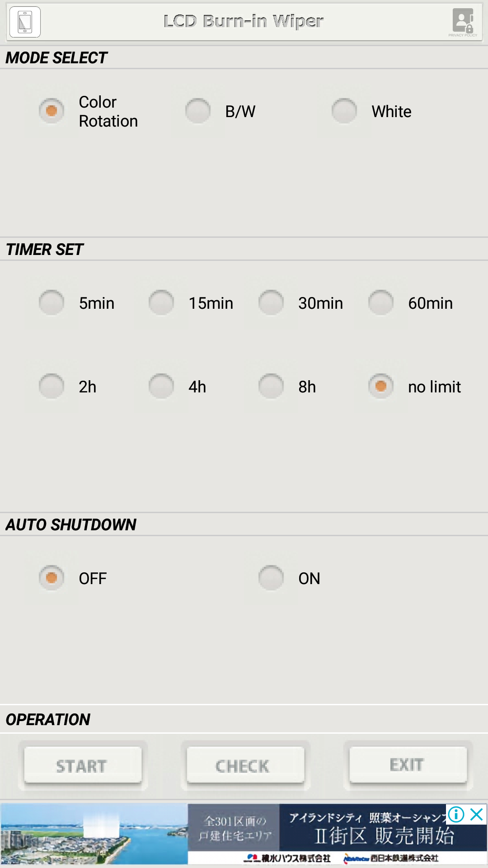Choose the B/W mode option
Screen dimensions: 488x868
click(x=198, y=111)
